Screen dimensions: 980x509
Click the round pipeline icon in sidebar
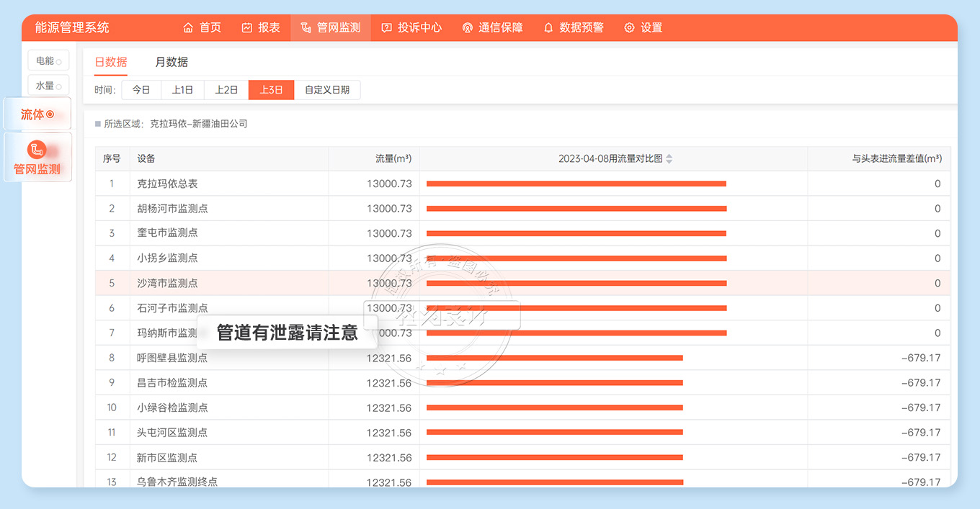click(x=36, y=150)
